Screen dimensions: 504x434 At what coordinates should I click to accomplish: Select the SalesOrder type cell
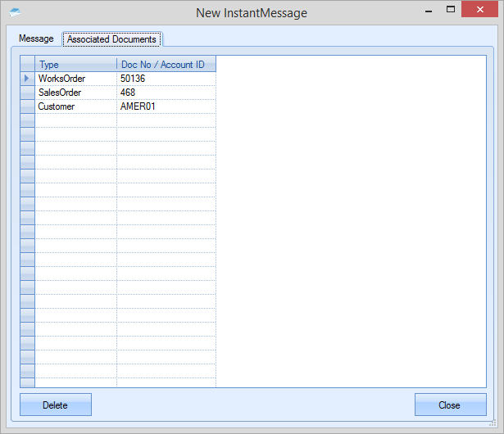pos(75,93)
